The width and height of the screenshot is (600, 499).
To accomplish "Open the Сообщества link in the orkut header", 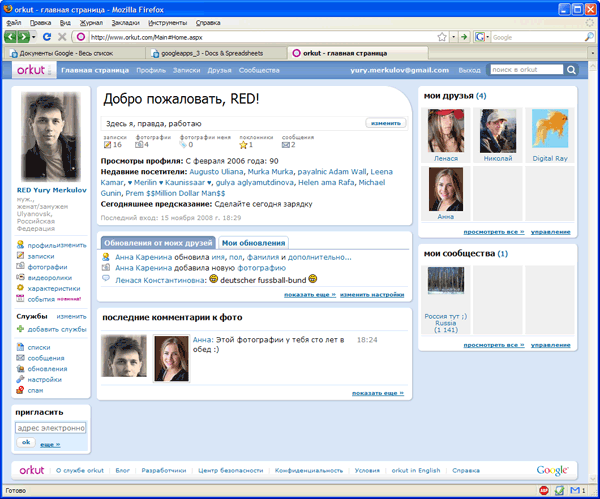I will (x=259, y=70).
